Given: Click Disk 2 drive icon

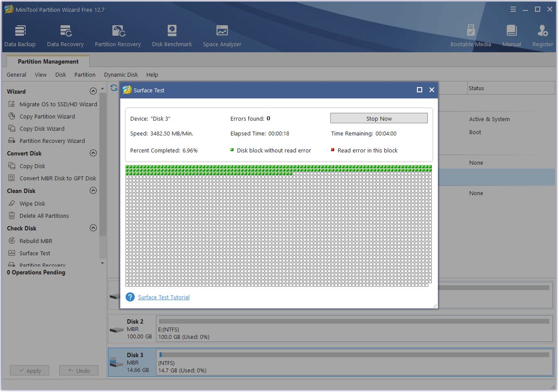Looking at the screenshot, I should (x=116, y=330).
